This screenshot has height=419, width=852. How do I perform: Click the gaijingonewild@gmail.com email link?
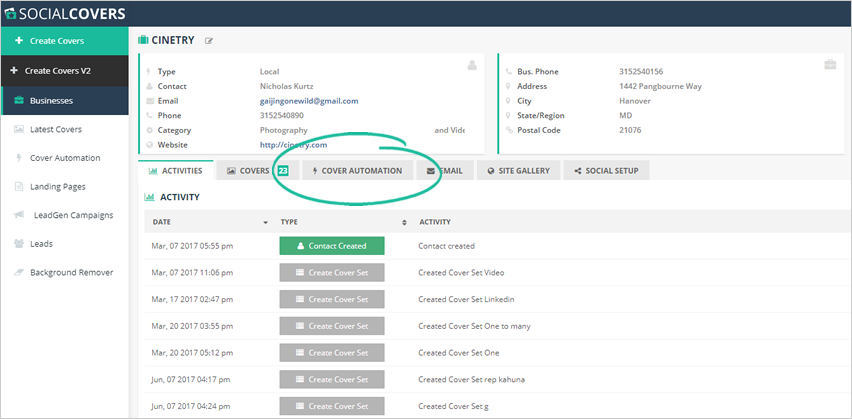coord(308,101)
